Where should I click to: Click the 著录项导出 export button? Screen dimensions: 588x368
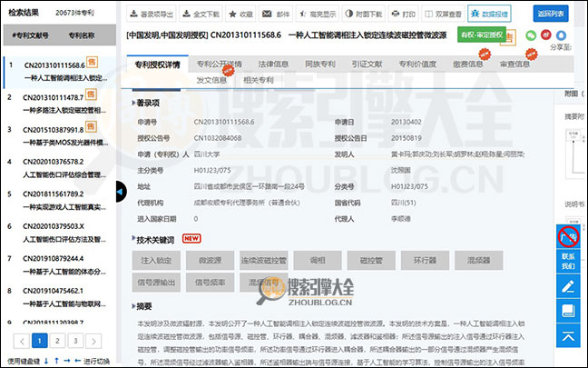(x=152, y=15)
